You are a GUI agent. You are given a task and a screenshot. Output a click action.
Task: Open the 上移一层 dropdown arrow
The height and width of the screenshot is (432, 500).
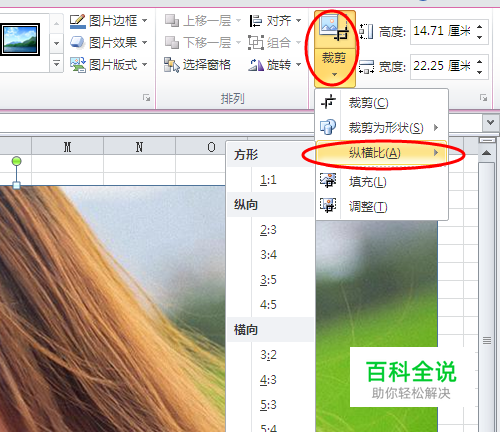point(238,21)
